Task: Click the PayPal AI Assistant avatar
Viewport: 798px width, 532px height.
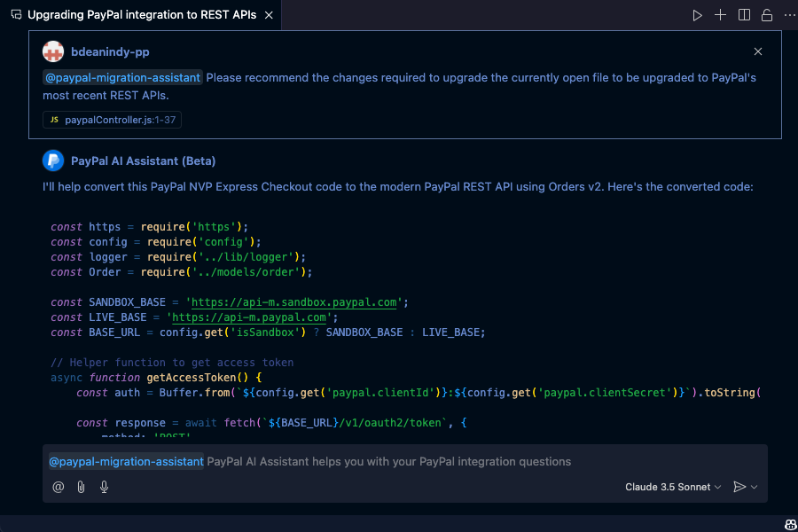Action: pyautogui.click(x=52, y=161)
